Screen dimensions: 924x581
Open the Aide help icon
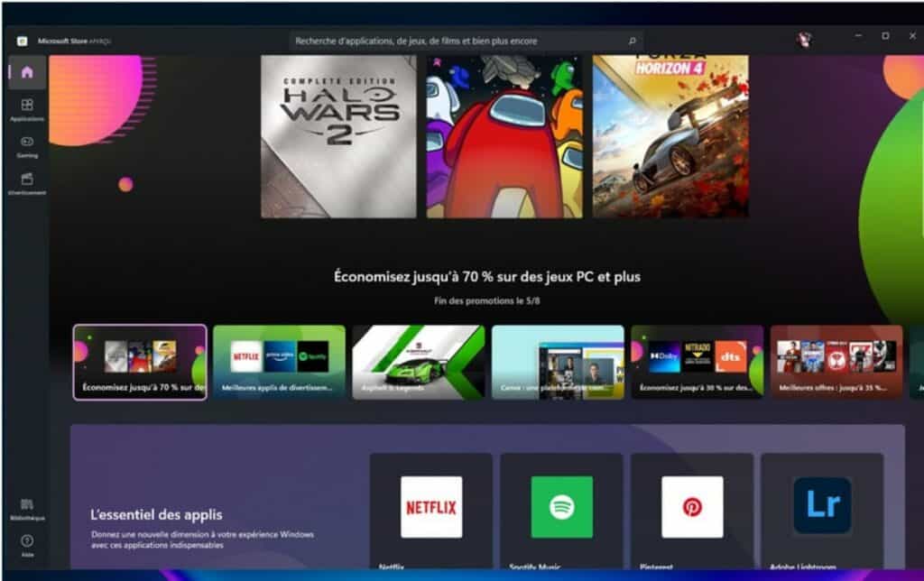[27, 545]
